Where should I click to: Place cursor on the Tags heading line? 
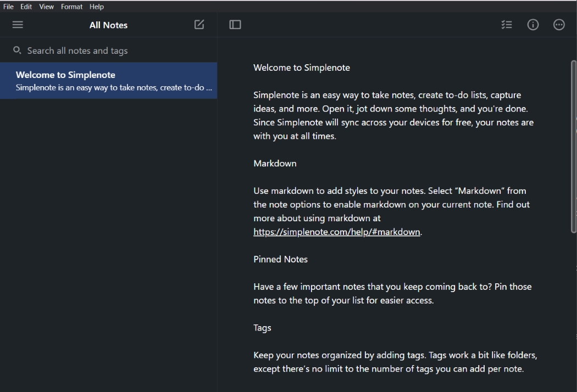[262, 328]
